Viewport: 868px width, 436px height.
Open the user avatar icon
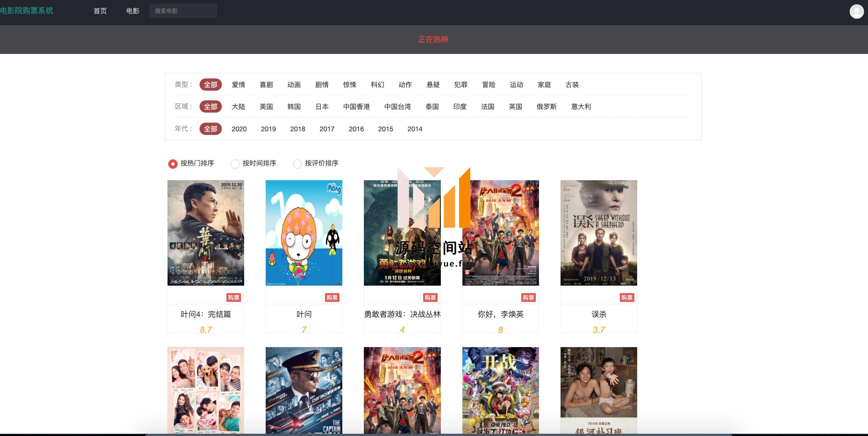856,12
